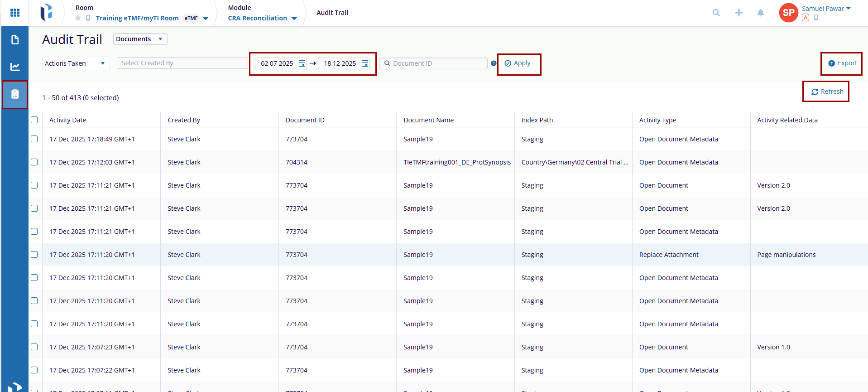
Task: Open Samuel Pawar user menu
Action: (826, 9)
